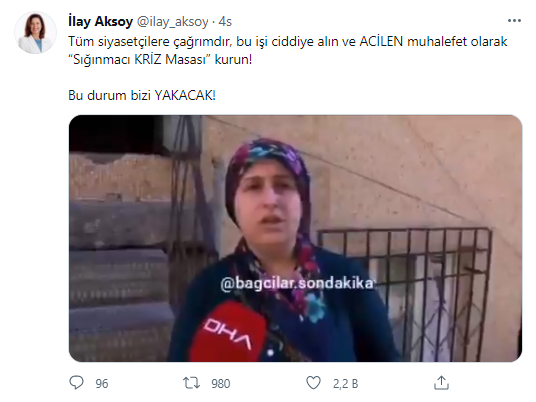Click the İlay Aksoy display name
The image size is (536, 402).
100,22
